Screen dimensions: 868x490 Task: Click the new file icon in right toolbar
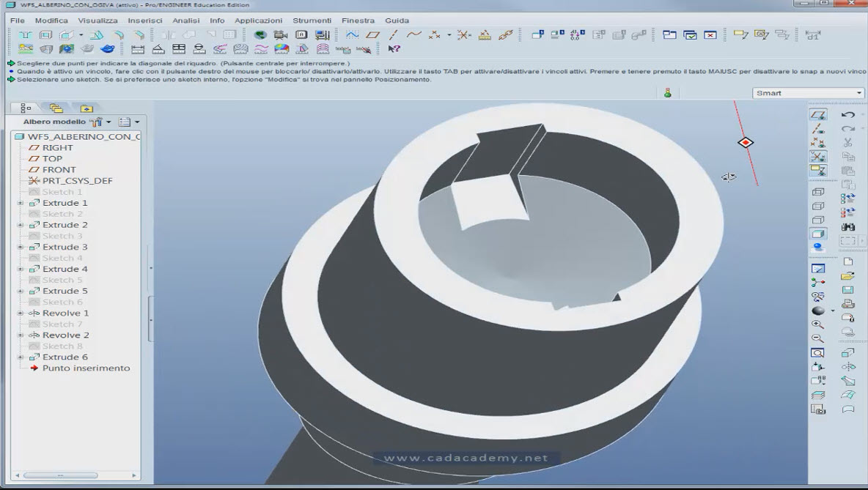tap(847, 261)
